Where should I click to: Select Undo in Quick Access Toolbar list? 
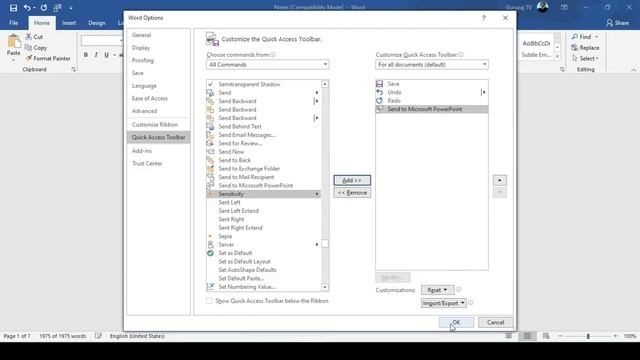[x=431, y=92]
